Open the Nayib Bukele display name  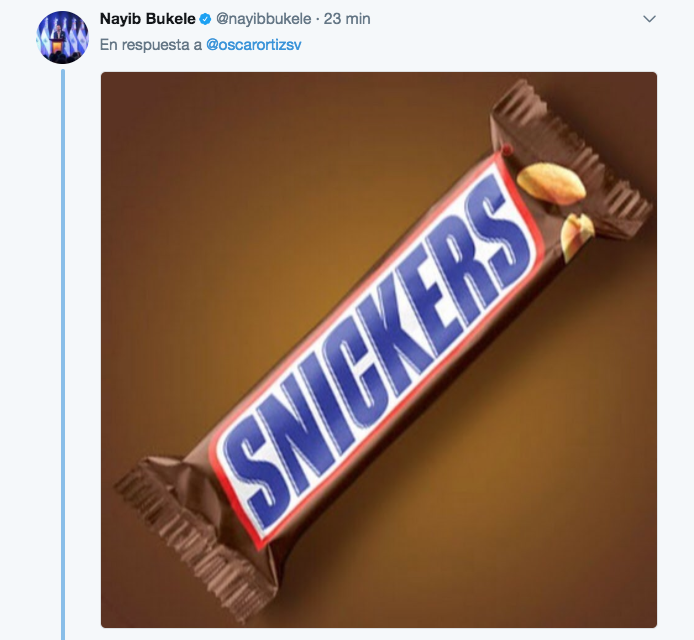pyautogui.click(x=147, y=19)
